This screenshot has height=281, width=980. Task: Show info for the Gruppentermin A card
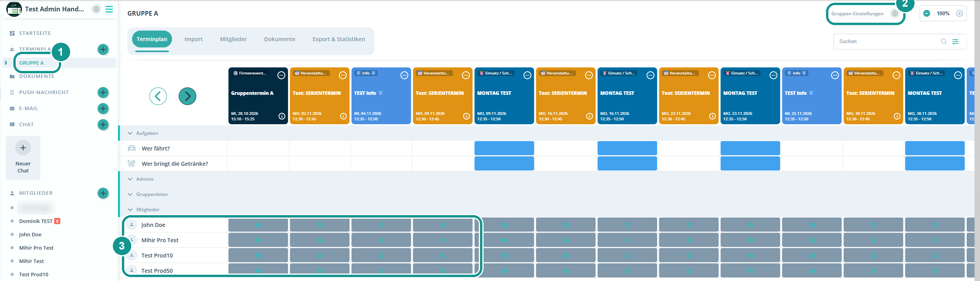click(x=282, y=116)
